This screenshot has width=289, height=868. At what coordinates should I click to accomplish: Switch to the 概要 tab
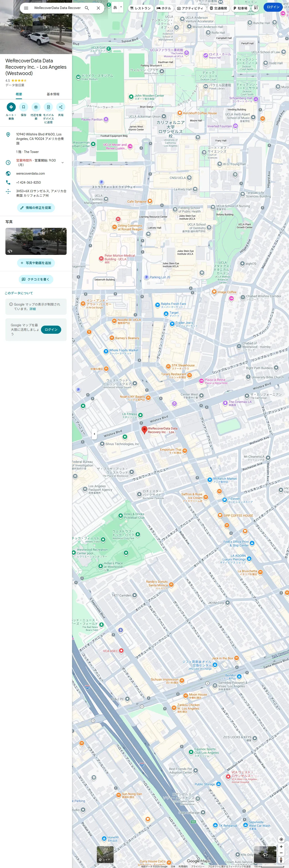click(x=19, y=94)
